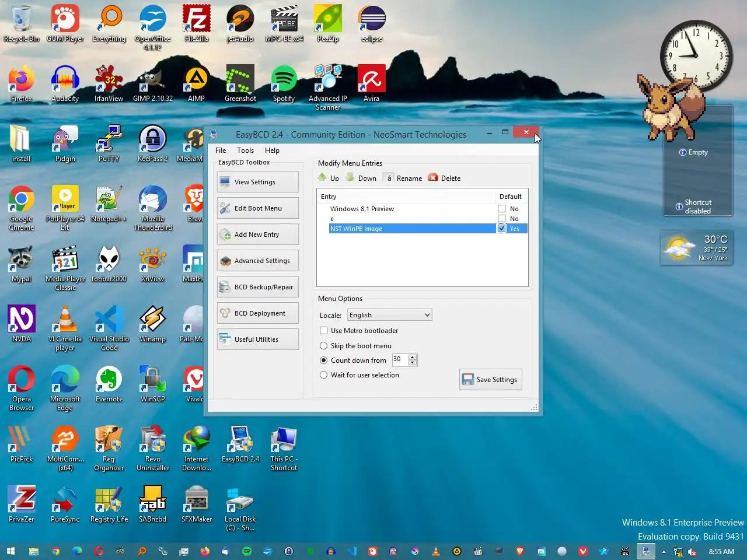Select the eclipse desktop icon
747x560 pixels.
[372, 24]
